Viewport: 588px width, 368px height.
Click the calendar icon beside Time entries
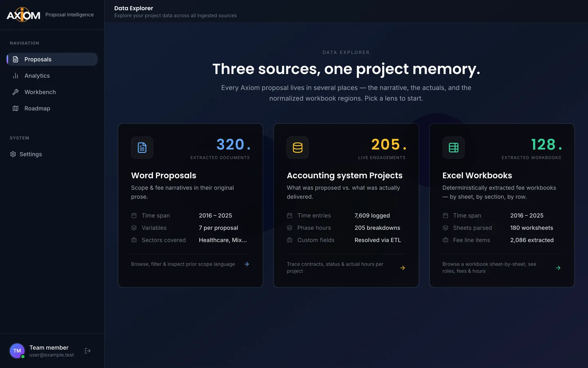click(x=290, y=215)
